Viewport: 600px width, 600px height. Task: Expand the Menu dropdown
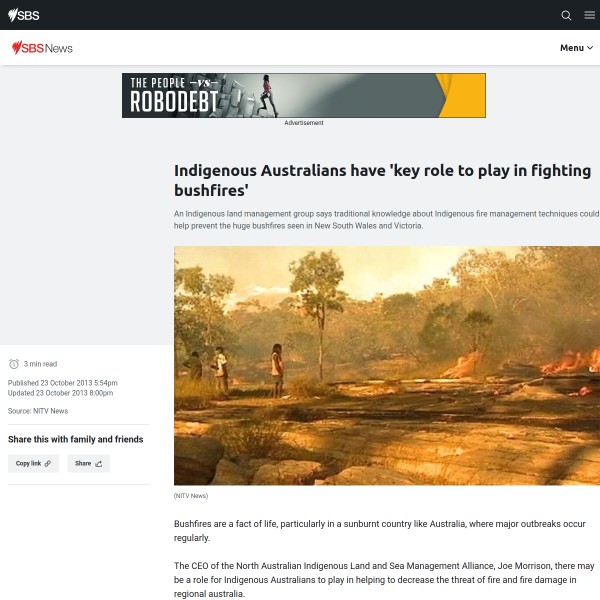coord(576,48)
